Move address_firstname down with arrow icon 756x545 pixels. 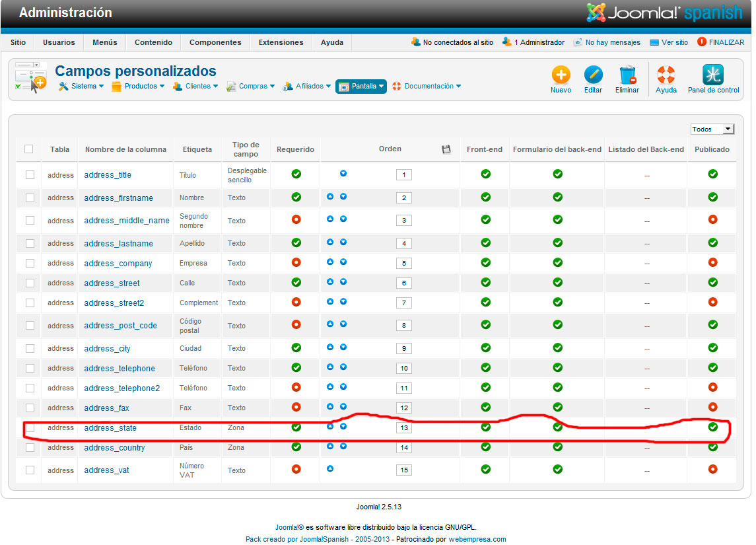[x=343, y=197]
